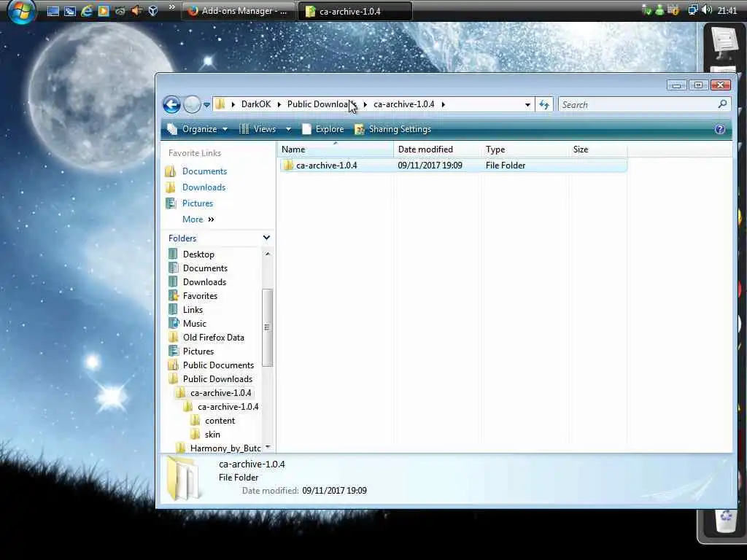Screen dimensions: 747x560
Task: Click the Help question mark icon
Action: coord(720,129)
